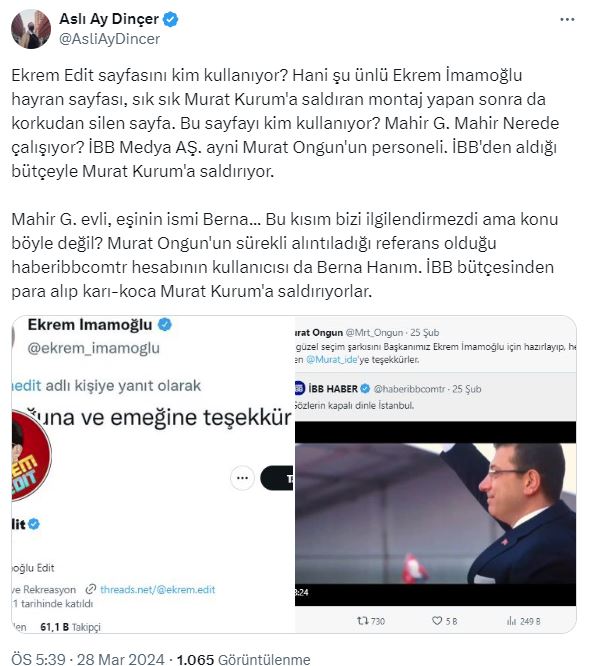Screen dimensions: 593x666
Task: Click the İBB HABER account logo icon
Action: [x=299, y=388]
